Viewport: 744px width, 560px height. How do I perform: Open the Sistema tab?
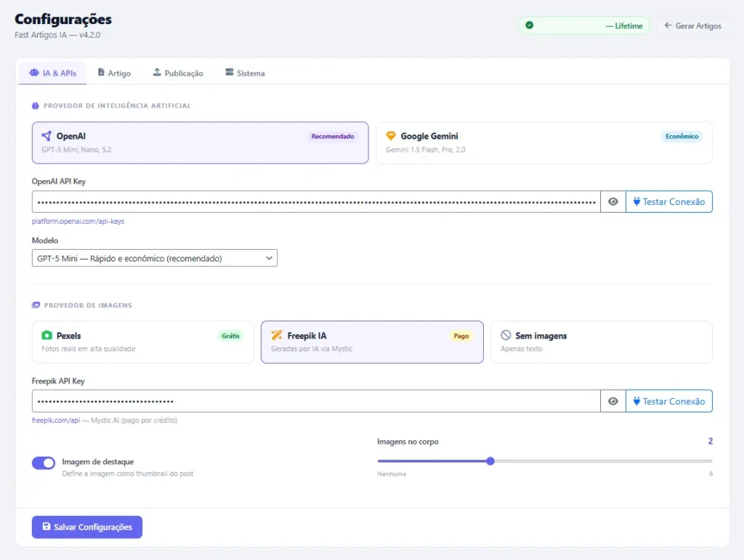pos(245,73)
